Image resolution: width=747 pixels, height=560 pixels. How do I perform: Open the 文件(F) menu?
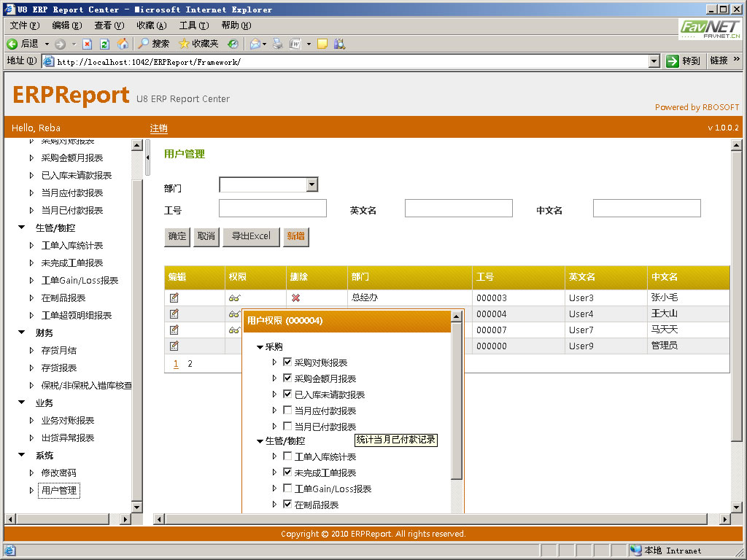coord(25,26)
